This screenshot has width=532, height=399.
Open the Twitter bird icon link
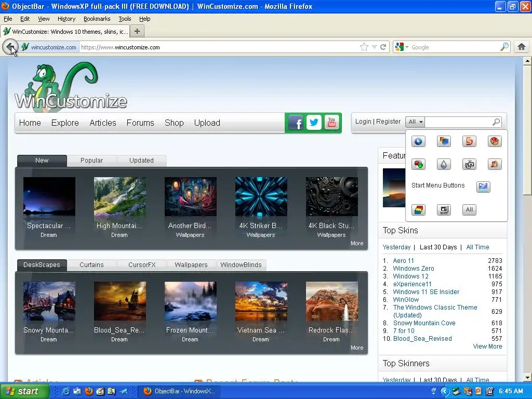click(314, 123)
